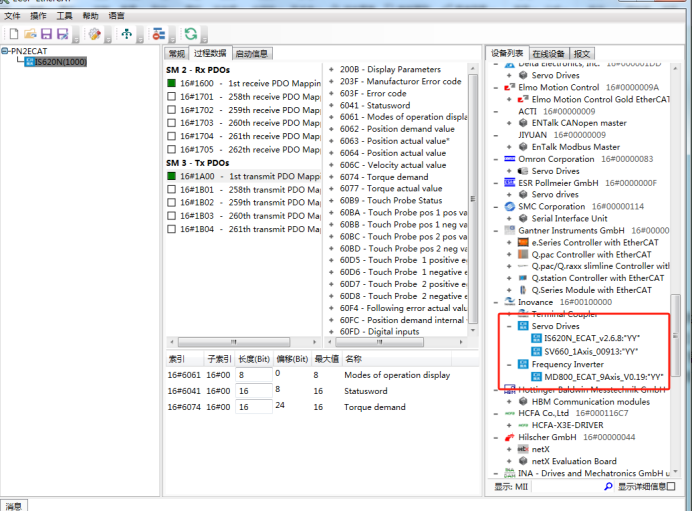
Task: Open an existing project folder
Action: pyautogui.click(x=30, y=34)
